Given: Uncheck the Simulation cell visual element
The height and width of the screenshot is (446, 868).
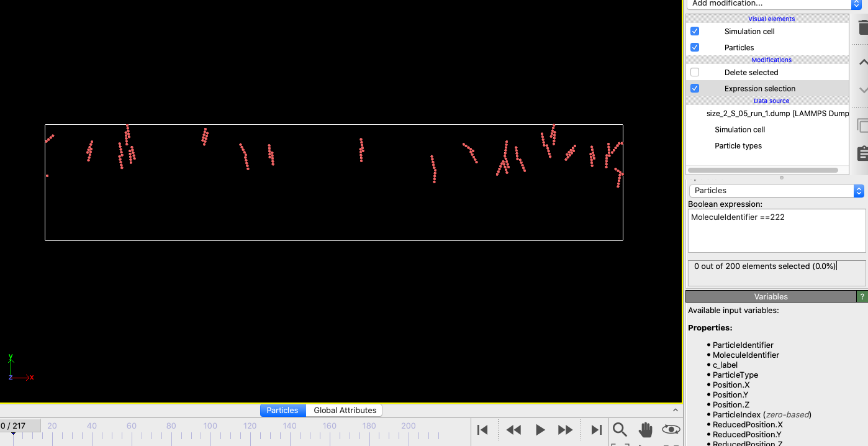Looking at the screenshot, I should coord(694,31).
